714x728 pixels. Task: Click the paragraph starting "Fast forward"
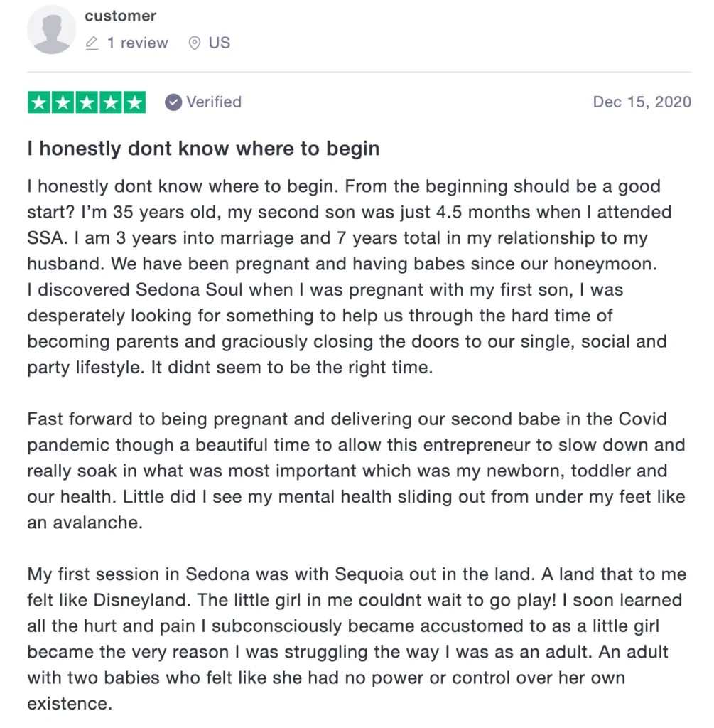[x=356, y=469]
